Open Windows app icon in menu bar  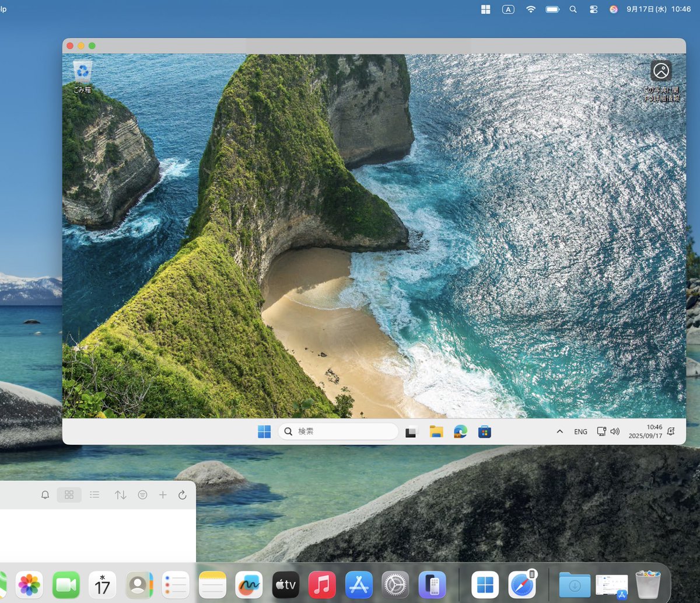485,9
